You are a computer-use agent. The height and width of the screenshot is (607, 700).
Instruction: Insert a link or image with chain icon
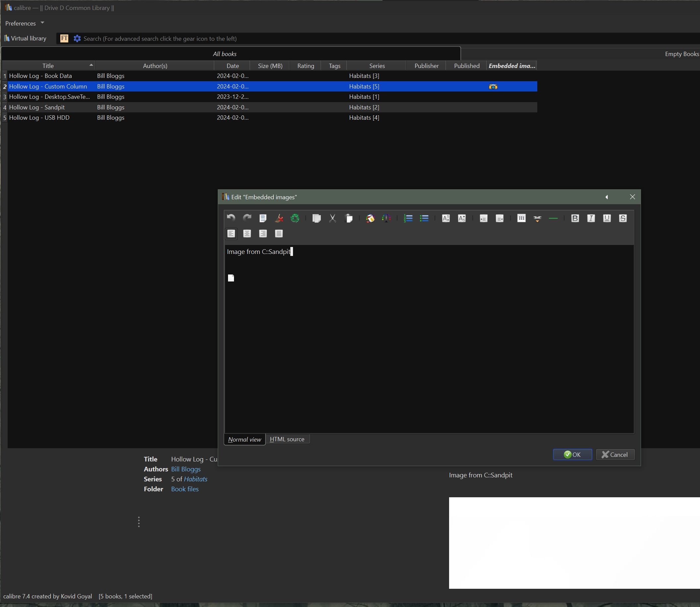[537, 218]
